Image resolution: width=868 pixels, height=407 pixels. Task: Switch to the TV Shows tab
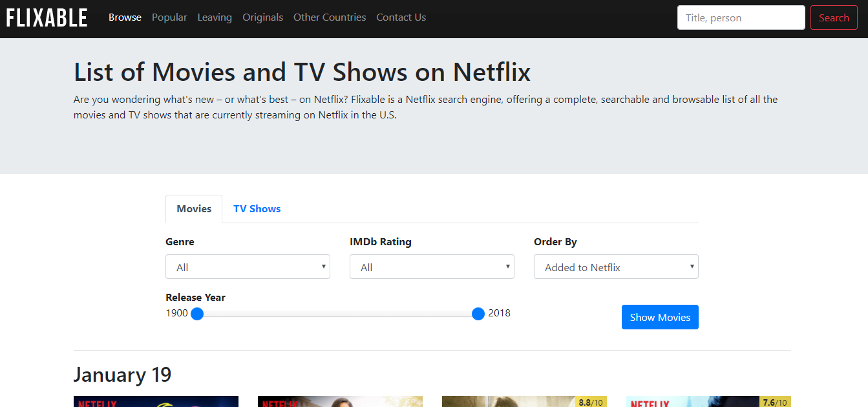click(257, 209)
